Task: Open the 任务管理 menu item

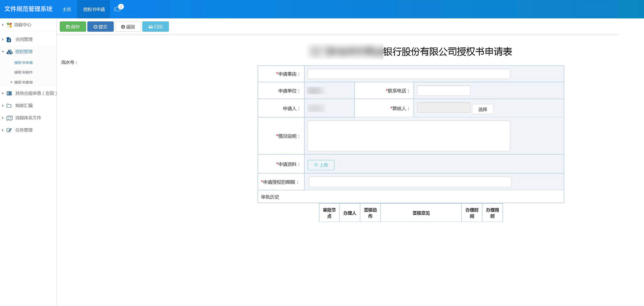Action: (24, 130)
